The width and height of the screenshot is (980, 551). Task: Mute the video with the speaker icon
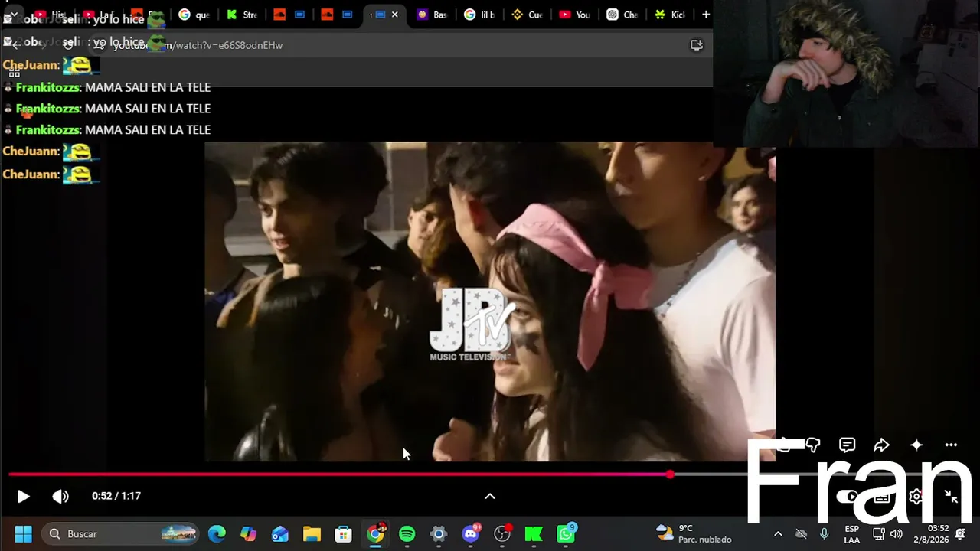click(60, 496)
